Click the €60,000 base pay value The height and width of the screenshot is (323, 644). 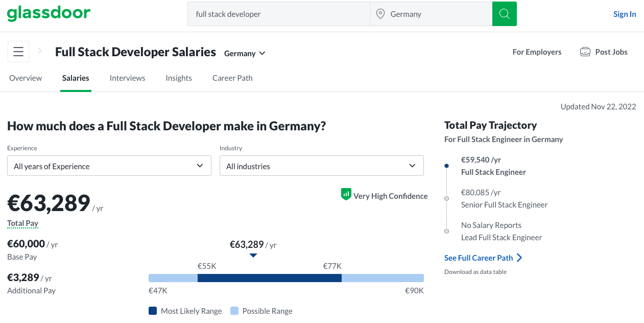coord(26,244)
